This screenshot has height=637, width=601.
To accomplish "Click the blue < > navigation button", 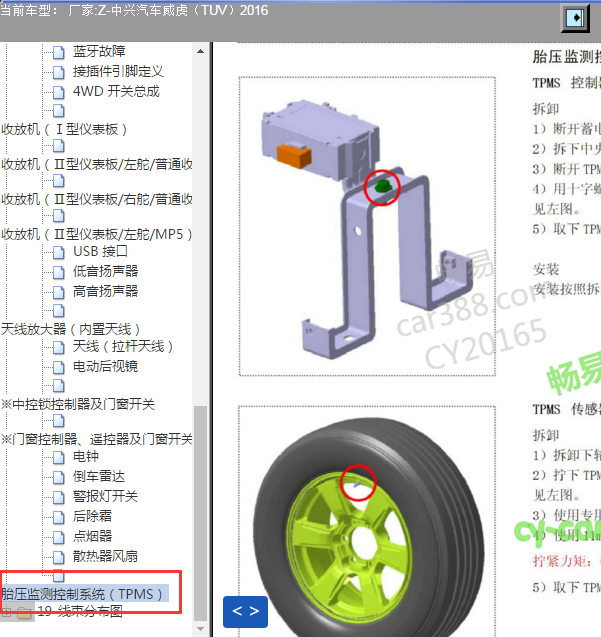I will [x=245, y=611].
